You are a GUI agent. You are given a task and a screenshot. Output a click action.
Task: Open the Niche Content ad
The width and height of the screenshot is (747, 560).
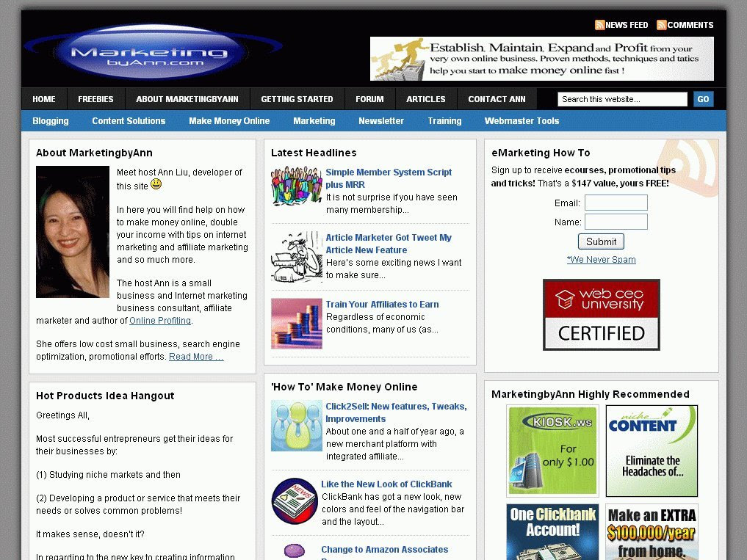point(652,451)
